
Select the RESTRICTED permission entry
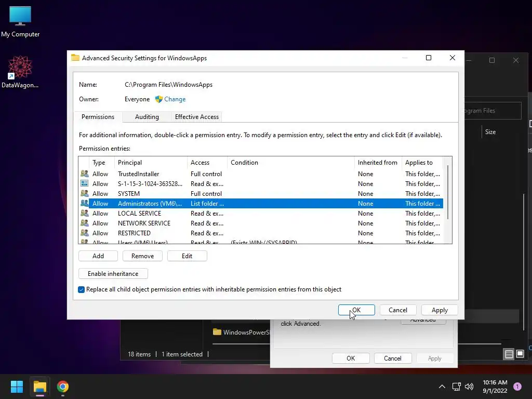[261, 233]
